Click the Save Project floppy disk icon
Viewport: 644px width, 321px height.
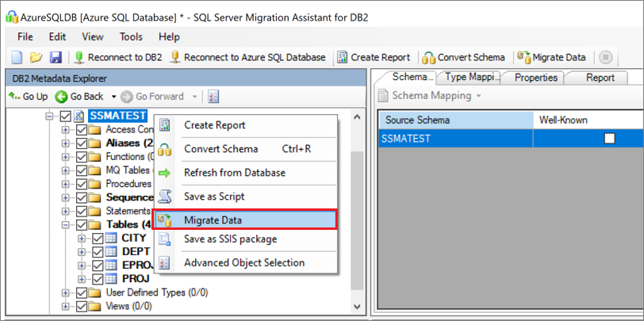tap(56, 57)
